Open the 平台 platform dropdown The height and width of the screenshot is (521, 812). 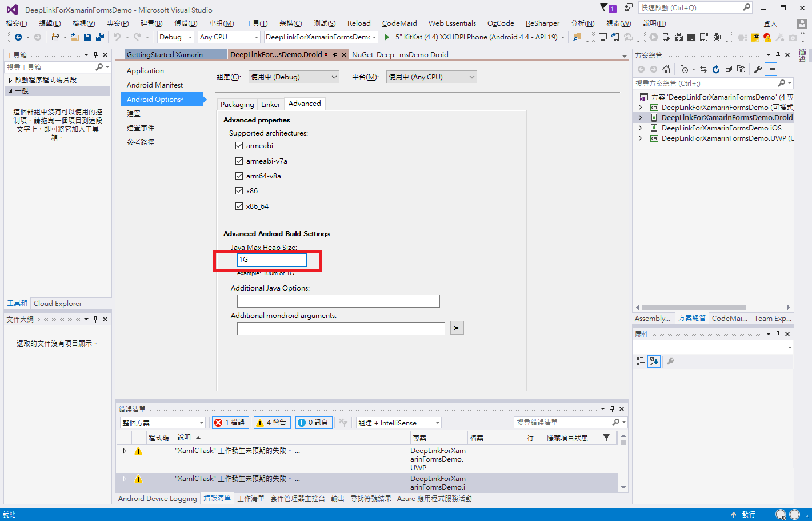click(431, 77)
